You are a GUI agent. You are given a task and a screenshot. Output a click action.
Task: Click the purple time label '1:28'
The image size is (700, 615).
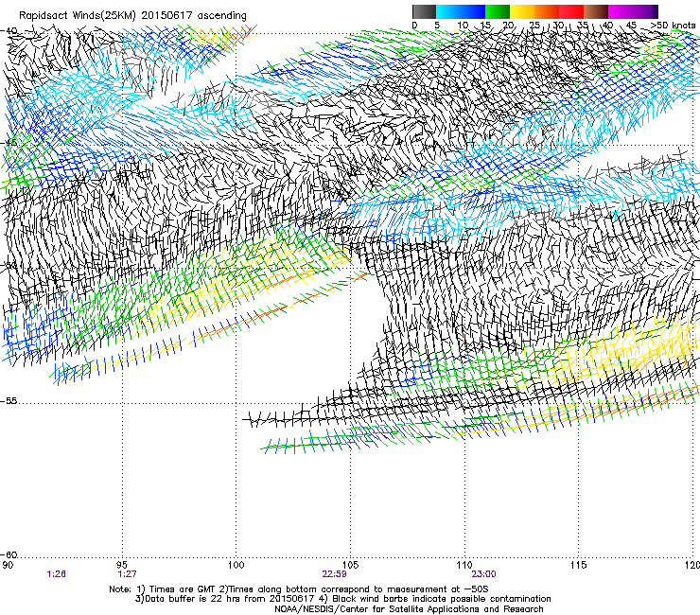pyautogui.click(x=56, y=574)
